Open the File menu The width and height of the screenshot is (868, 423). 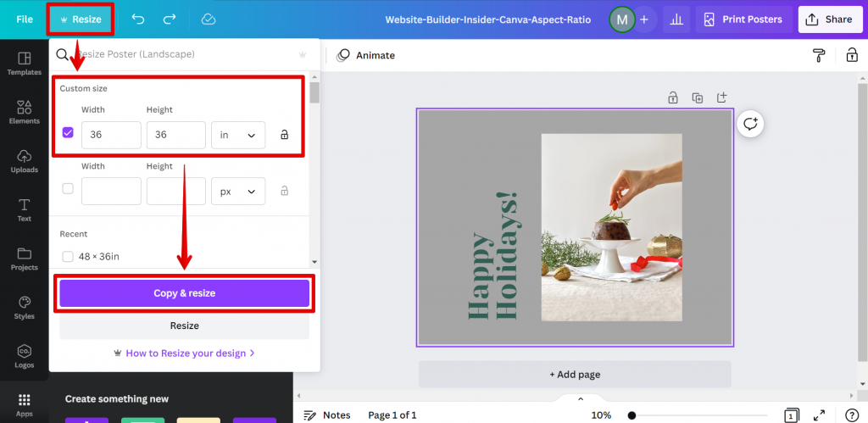(x=25, y=19)
